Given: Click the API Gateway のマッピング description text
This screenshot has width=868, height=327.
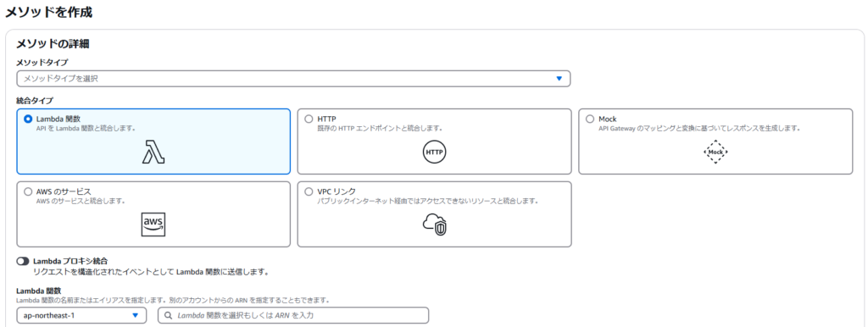Looking at the screenshot, I should pyautogui.click(x=700, y=129).
